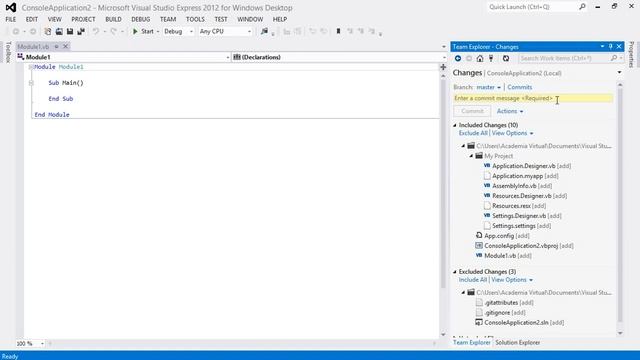
Task: Open the WINDOW menu
Action: pyautogui.click(x=250, y=19)
